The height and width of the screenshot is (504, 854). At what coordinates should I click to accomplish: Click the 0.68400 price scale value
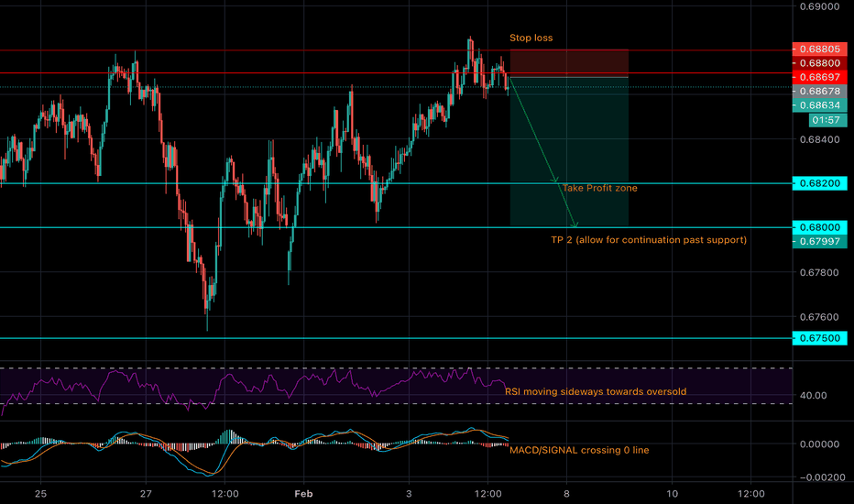pos(820,139)
